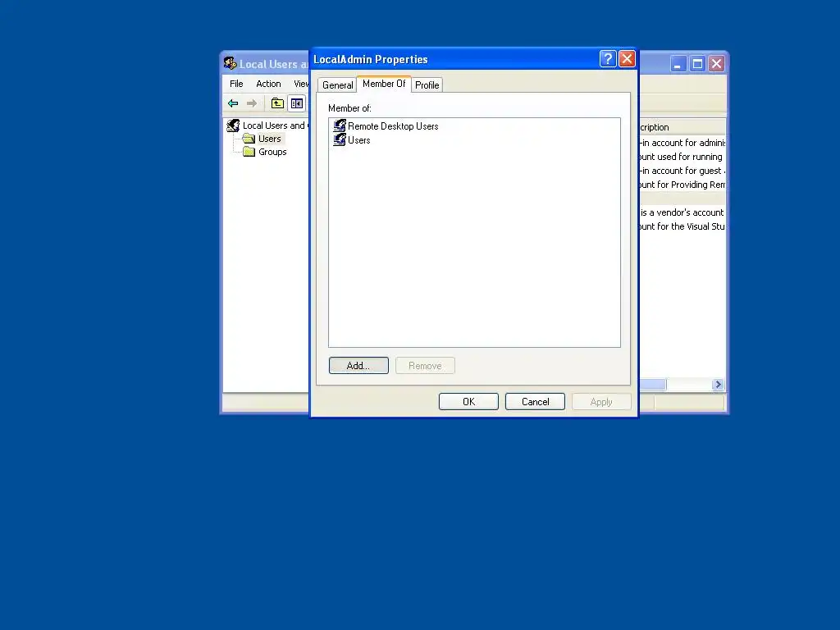The height and width of the screenshot is (630, 840).
Task: Click the Apply button
Action: click(x=601, y=402)
